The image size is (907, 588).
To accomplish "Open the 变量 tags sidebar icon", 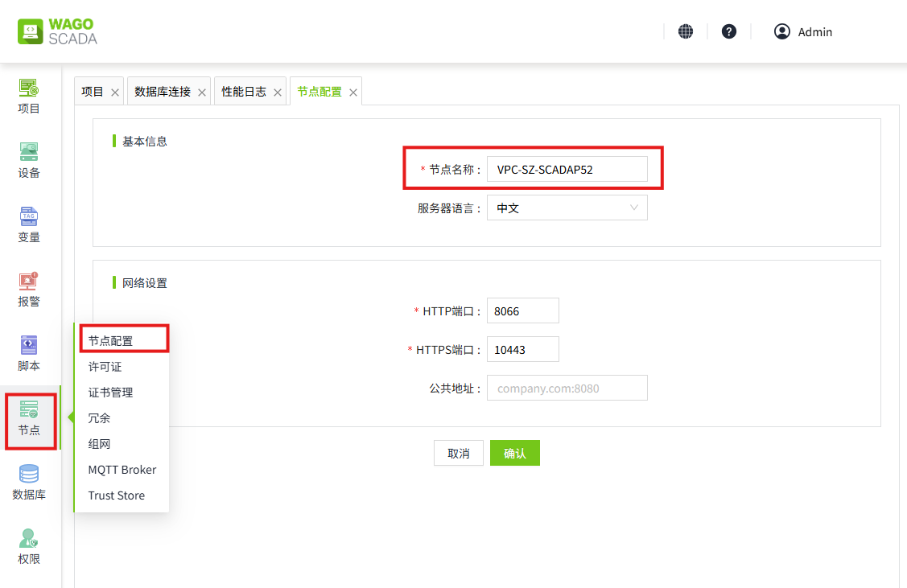I will tap(29, 225).
